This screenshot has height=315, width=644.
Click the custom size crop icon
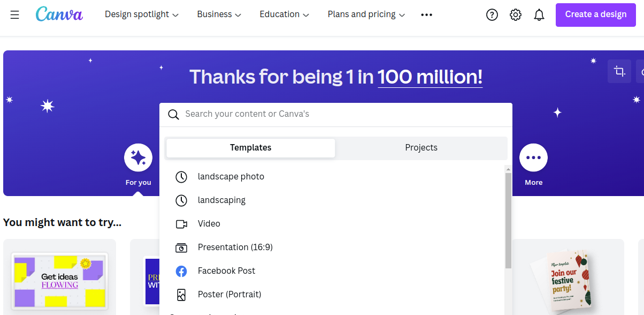point(619,71)
